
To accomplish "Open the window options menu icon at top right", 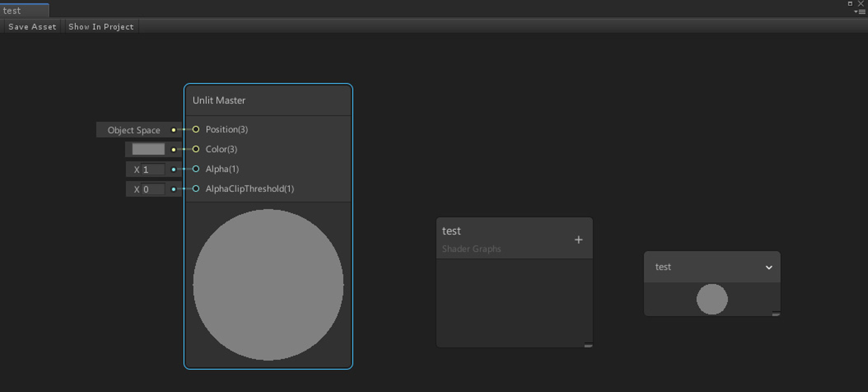I will (x=860, y=11).
